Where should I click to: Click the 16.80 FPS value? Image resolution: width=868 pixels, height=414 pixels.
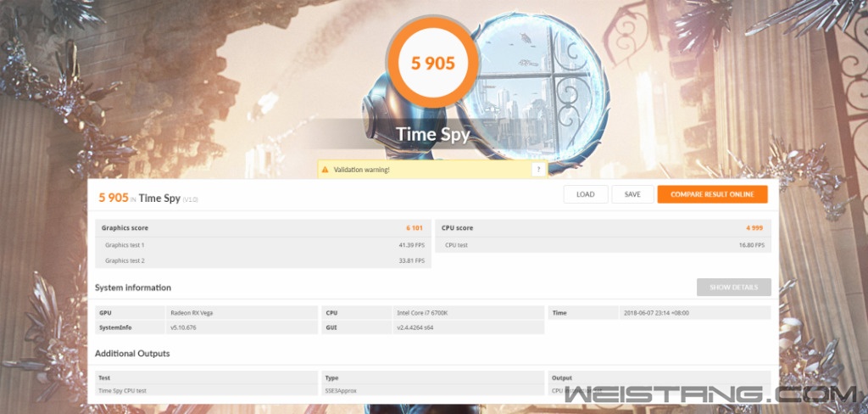tap(751, 245)
